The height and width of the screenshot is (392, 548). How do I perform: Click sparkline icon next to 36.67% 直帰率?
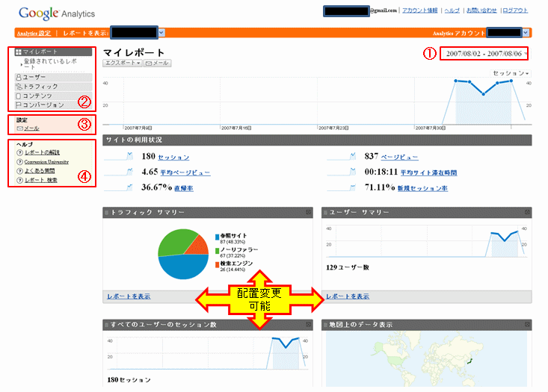tap(118, 187)
